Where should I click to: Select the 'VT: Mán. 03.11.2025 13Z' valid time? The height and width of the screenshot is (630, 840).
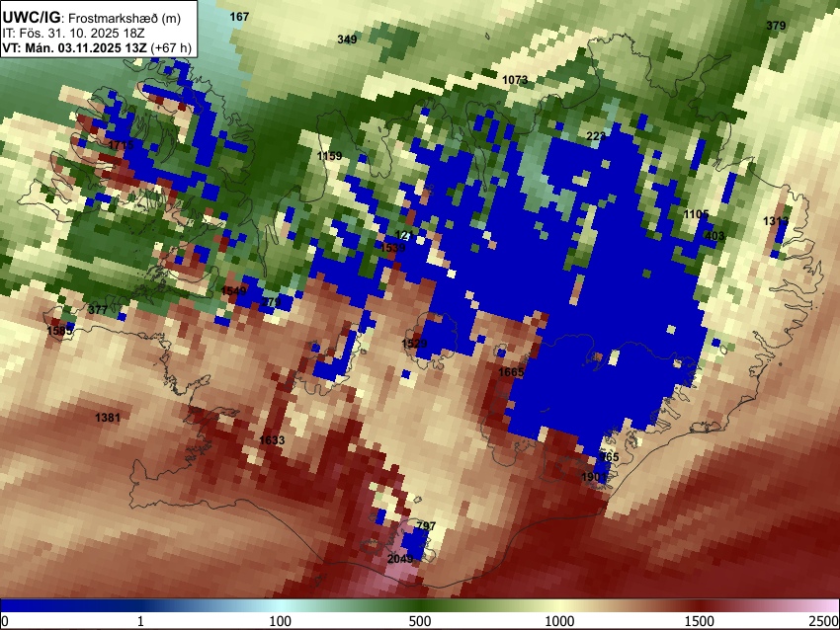tap(74, 47)
